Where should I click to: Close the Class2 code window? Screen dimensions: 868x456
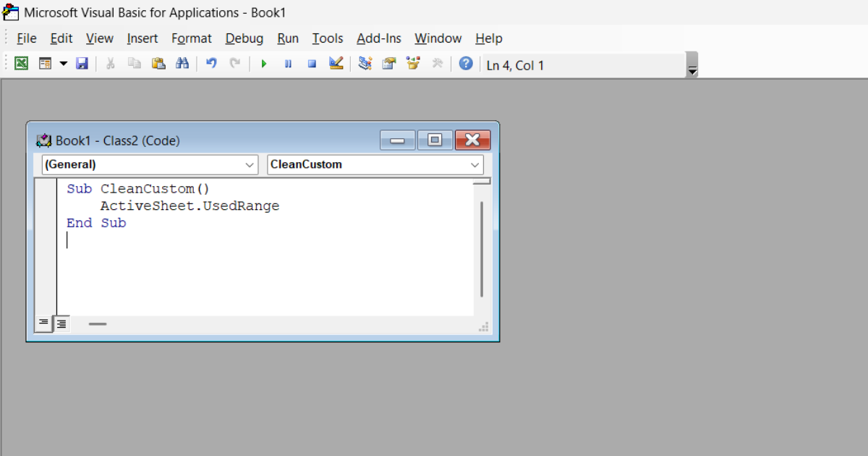[473, 140]
